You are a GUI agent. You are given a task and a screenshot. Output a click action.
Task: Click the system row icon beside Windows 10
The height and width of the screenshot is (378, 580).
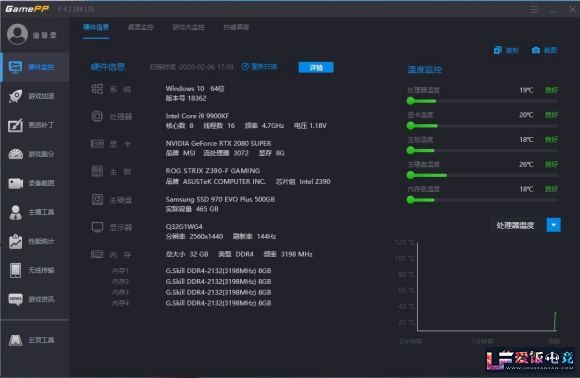click(97, 89)
